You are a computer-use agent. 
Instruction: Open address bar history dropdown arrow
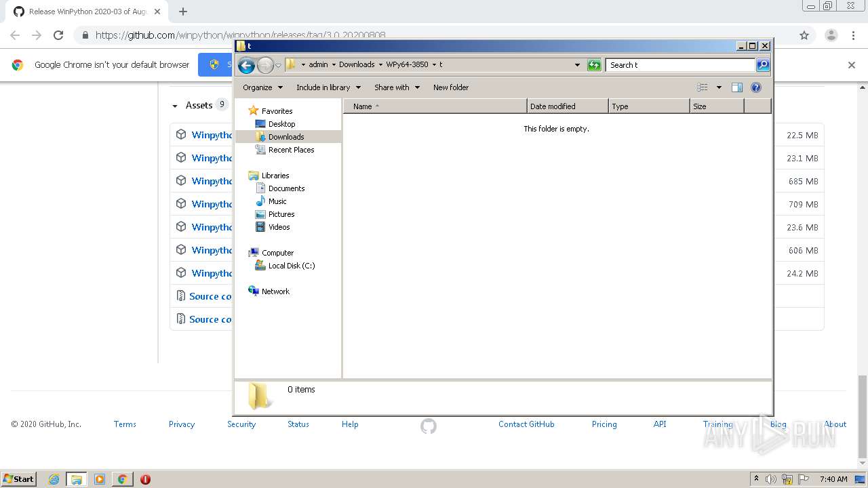point(577,65)
